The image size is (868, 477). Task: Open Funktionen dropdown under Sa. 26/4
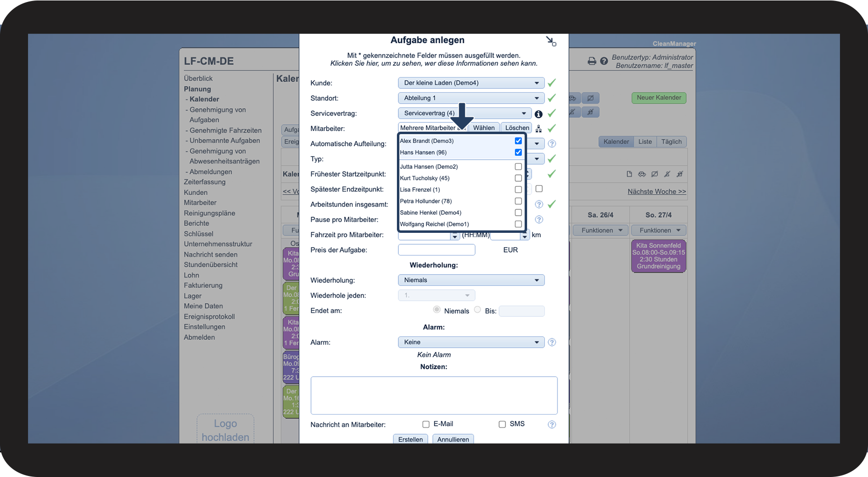coord(602,230)
